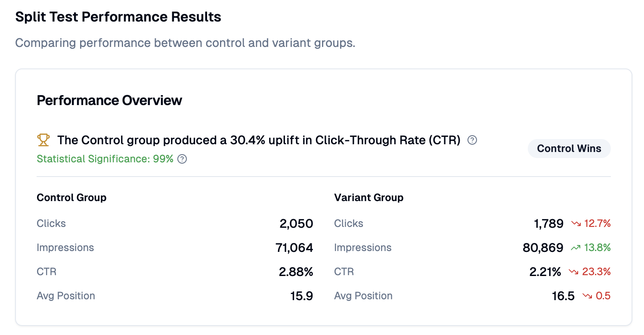The height and width of the screenshot is (335, 644).
Task: Click help icon beside Statistical Significance
Action: pos(183,159)
